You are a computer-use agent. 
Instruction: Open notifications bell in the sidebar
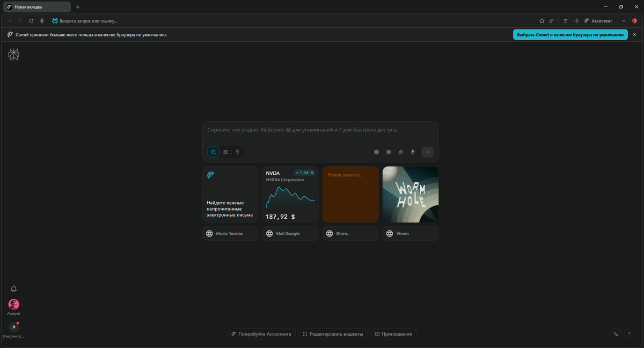point(14,289)
